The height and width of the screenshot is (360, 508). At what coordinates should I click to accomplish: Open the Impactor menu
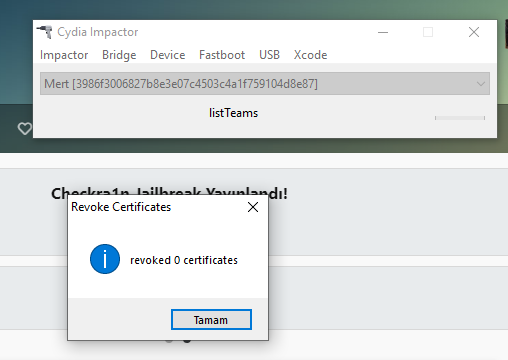(x=64, y=55)
